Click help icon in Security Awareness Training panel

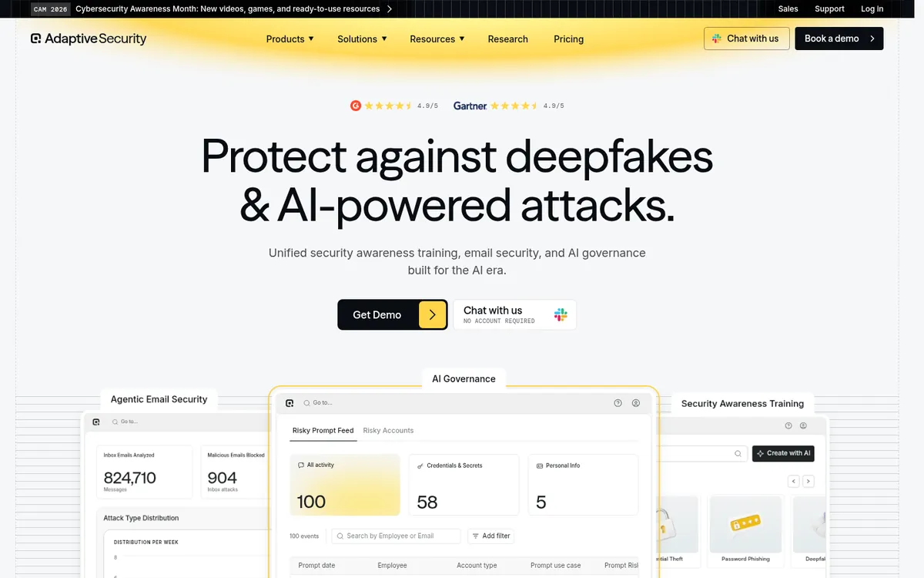[788, 425]
